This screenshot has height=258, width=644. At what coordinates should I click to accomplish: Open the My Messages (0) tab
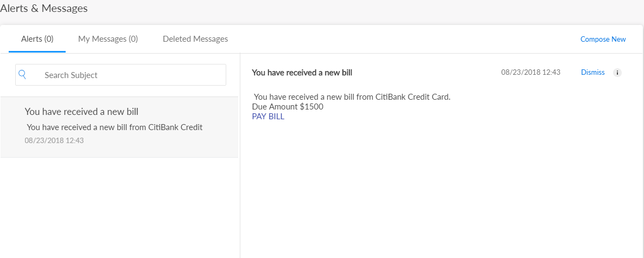(x=108, y=39)
